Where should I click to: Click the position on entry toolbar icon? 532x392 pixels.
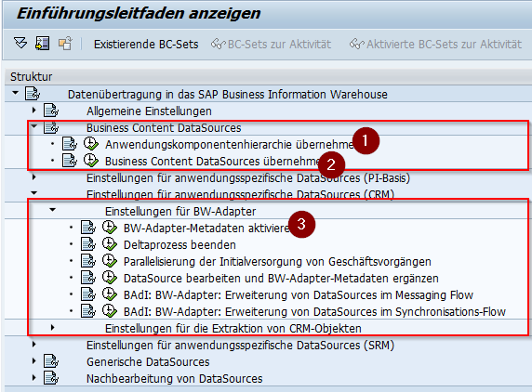point(43,44)
